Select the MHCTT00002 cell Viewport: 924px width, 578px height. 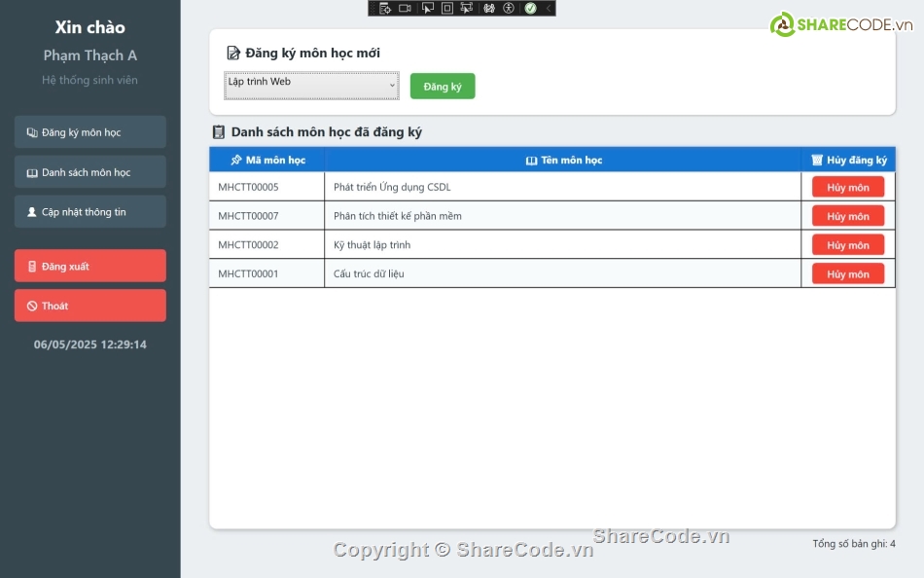(x=267, y=245)
